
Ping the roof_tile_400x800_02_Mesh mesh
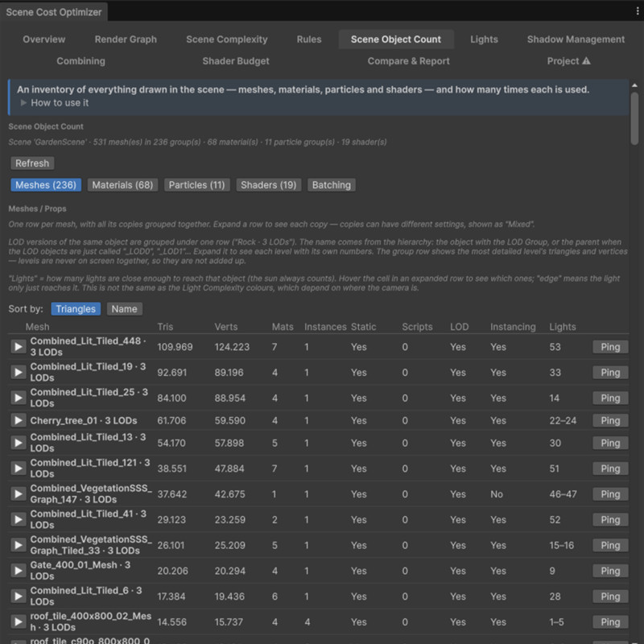610,621
